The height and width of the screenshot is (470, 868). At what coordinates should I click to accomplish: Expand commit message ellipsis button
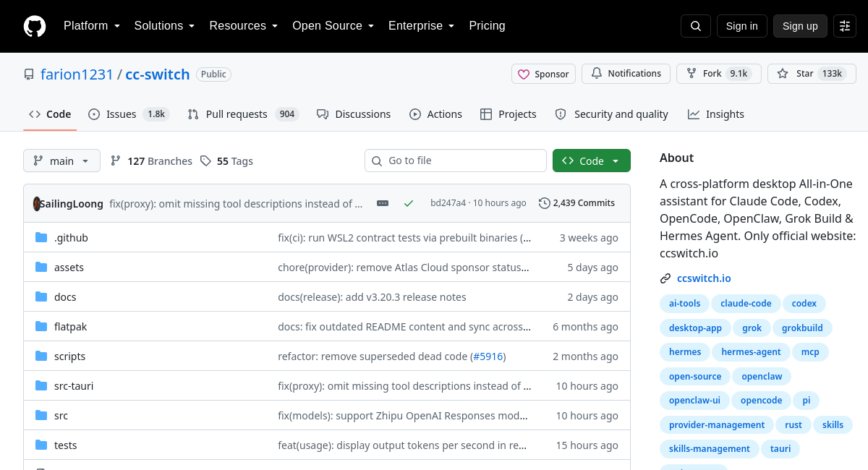383,203
